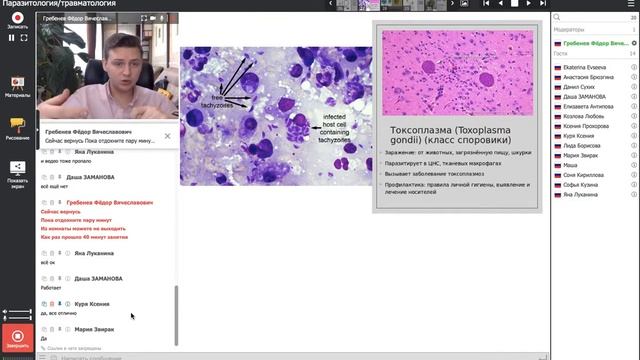
Task: Copy Куря Ксения chat message
Action: [44, 304]
